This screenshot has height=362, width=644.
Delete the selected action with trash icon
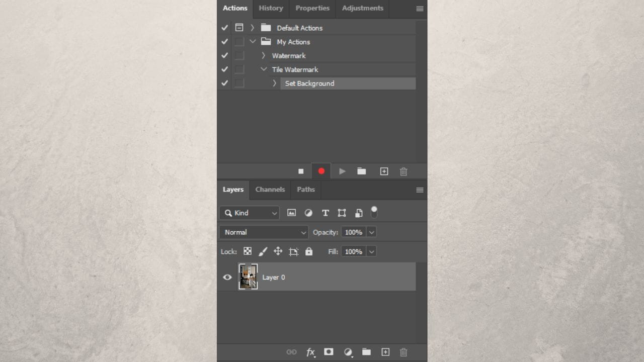pos(404,171)
